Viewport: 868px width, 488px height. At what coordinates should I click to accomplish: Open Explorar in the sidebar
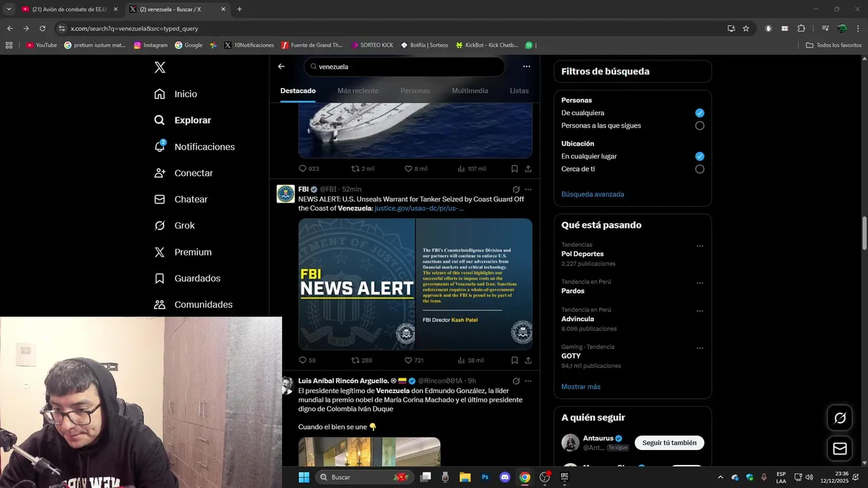(182, 120)
